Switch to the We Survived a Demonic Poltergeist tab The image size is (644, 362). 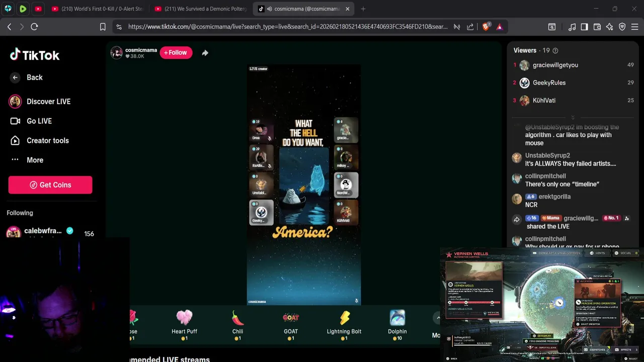pos(201,9)
